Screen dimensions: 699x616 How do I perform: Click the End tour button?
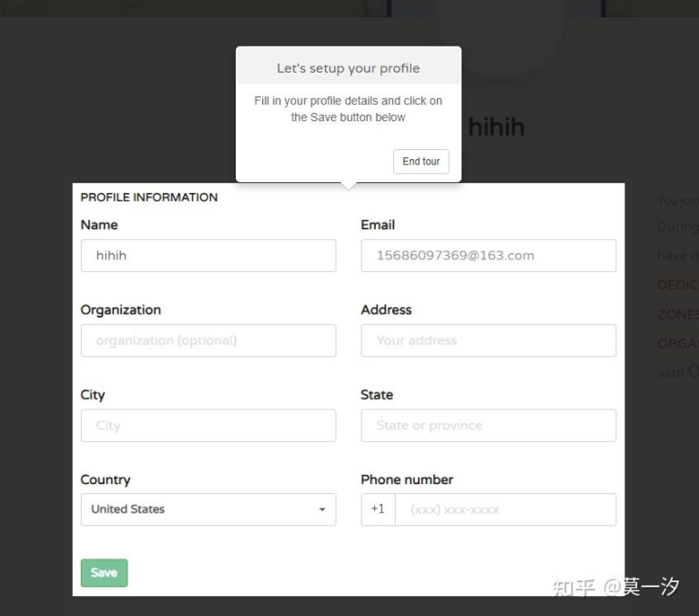coord(420,162)
